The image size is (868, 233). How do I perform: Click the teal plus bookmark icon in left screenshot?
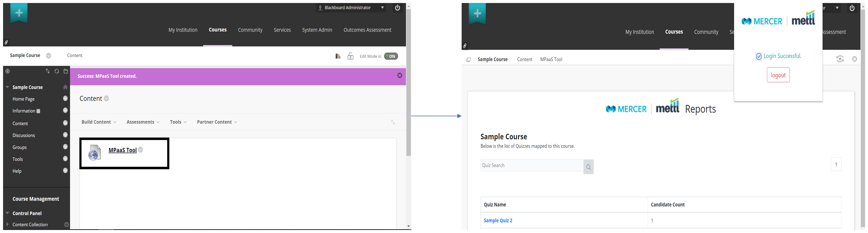(x=19, y=13)
